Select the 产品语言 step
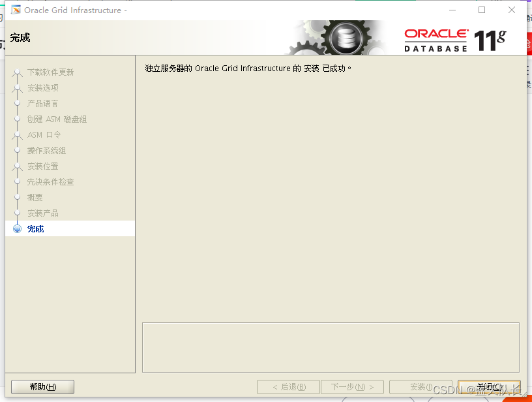Viewport: 532px width, 402px height. (x=43, y=104)
